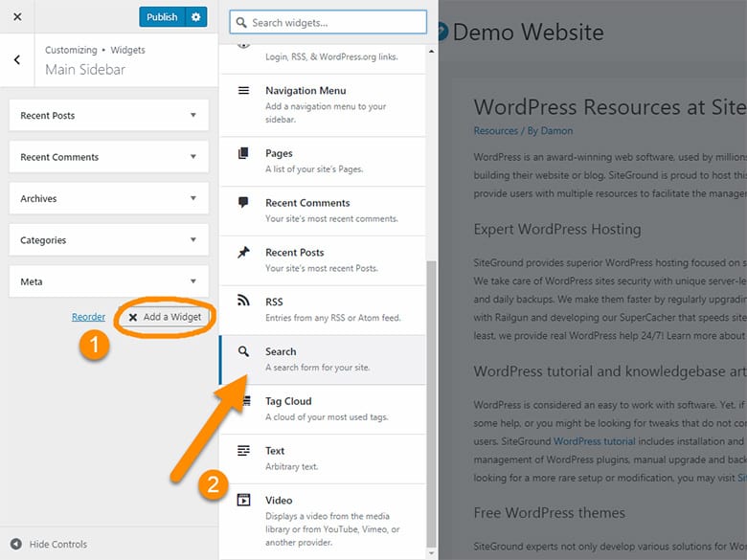
Task: Choose Recent Comments in the widget list
Action: 323,211
